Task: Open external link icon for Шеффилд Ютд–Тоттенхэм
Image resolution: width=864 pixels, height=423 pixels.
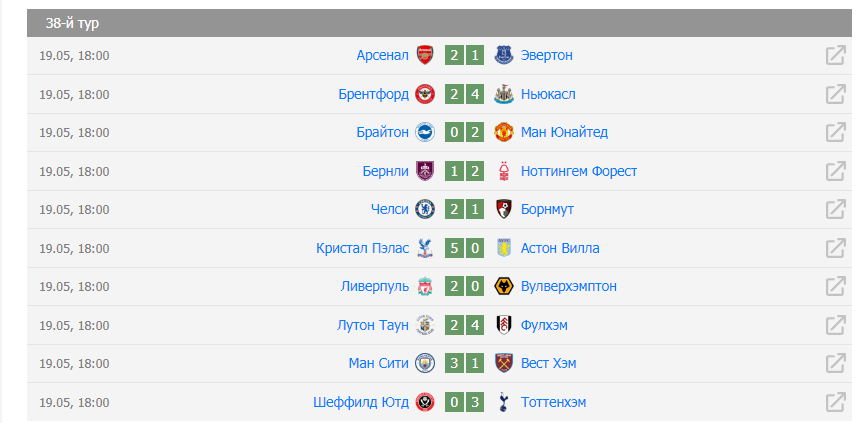Action: coord(835,402)
